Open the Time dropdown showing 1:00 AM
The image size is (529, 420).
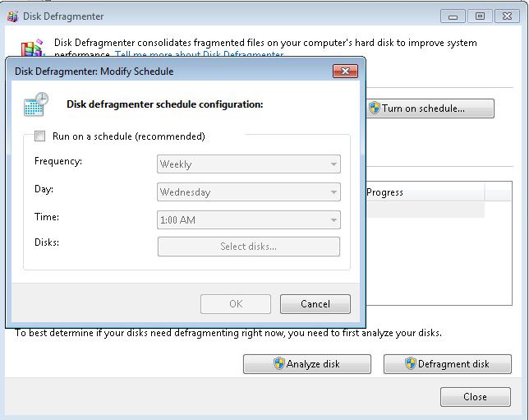point(248,220)
